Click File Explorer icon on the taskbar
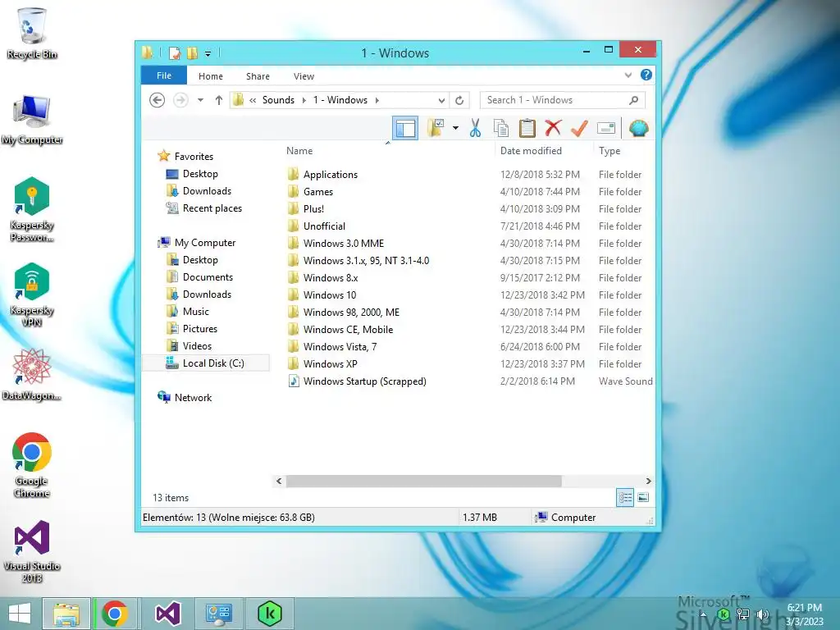840x630 pixels. tap(66, 614)
